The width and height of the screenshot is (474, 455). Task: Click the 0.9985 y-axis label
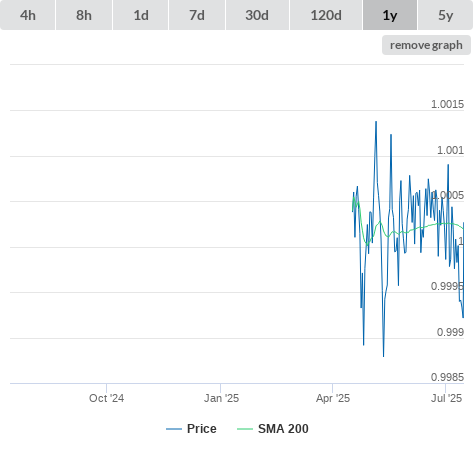point(447,377)
